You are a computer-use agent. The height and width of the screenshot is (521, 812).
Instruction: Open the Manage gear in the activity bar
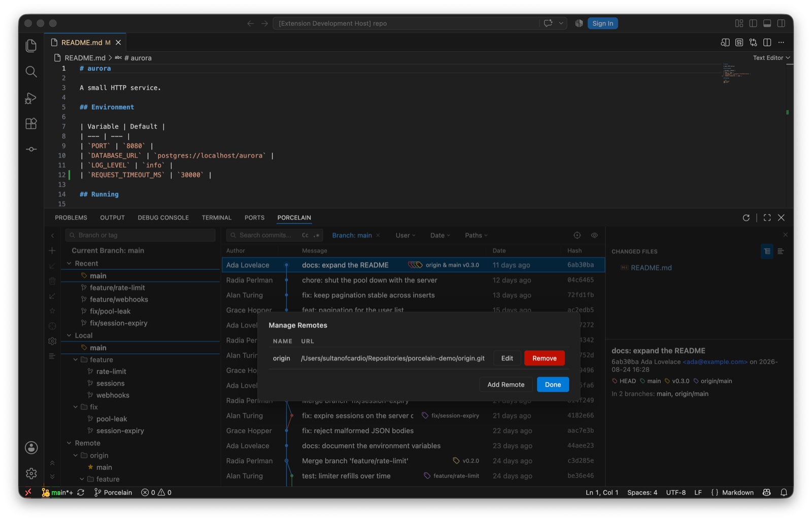click(31, 473)
